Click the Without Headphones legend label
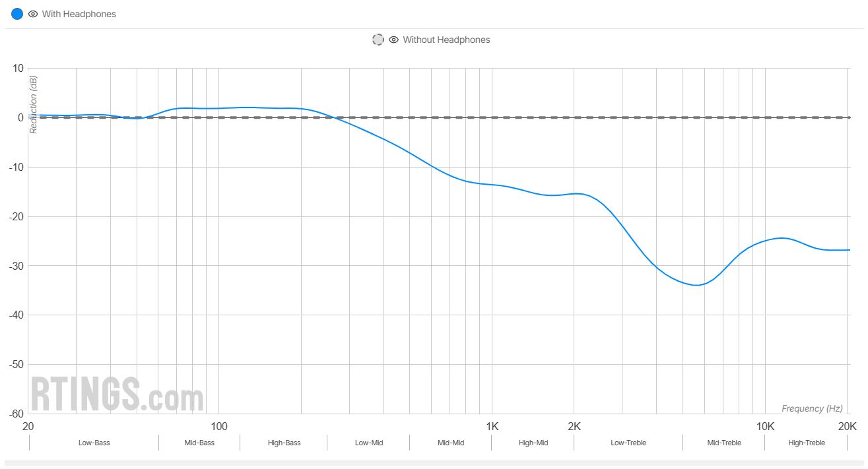Image resolution: width=868 pixels, height=469 pixels. tap(446, 40)
